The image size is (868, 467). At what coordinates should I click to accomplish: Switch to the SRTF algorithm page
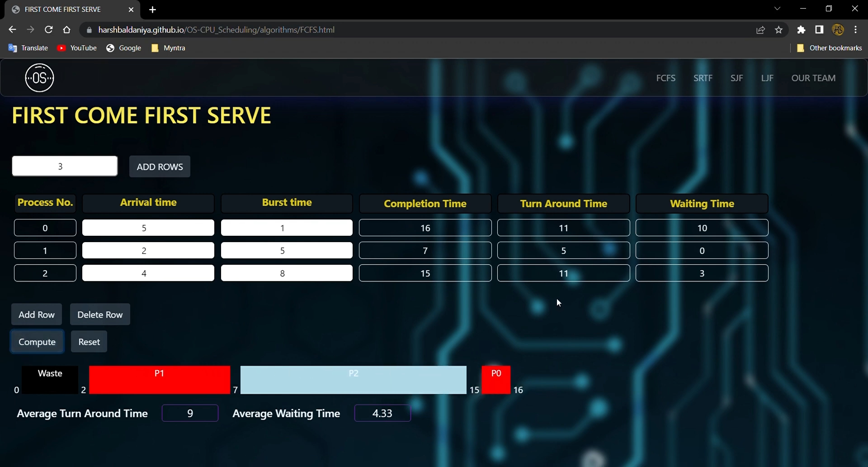702,78
